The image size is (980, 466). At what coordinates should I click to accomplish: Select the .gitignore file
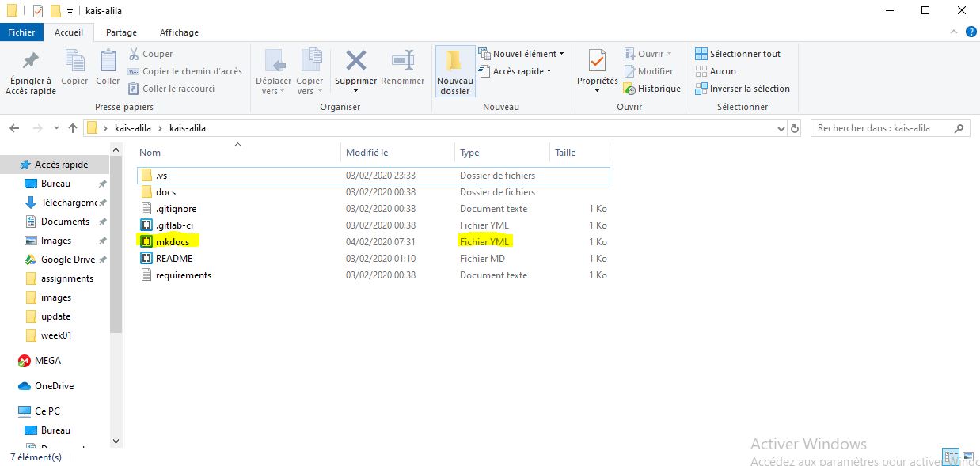point(374,209)
